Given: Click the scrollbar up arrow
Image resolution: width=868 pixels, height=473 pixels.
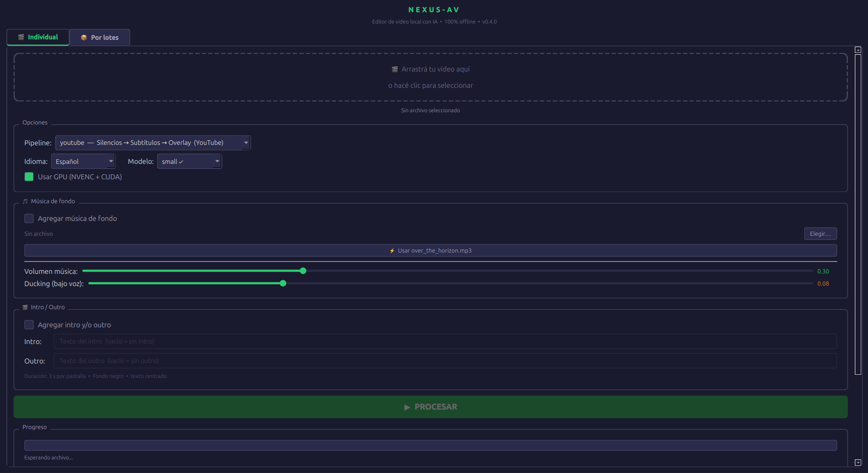Looking at the screenshot, I should 858,50.
